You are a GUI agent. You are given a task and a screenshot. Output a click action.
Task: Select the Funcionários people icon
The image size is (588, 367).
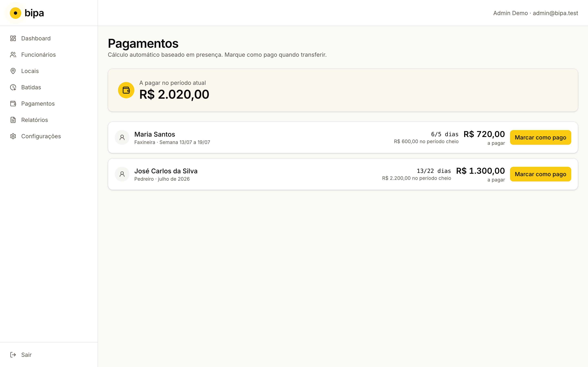coord(13,55)
